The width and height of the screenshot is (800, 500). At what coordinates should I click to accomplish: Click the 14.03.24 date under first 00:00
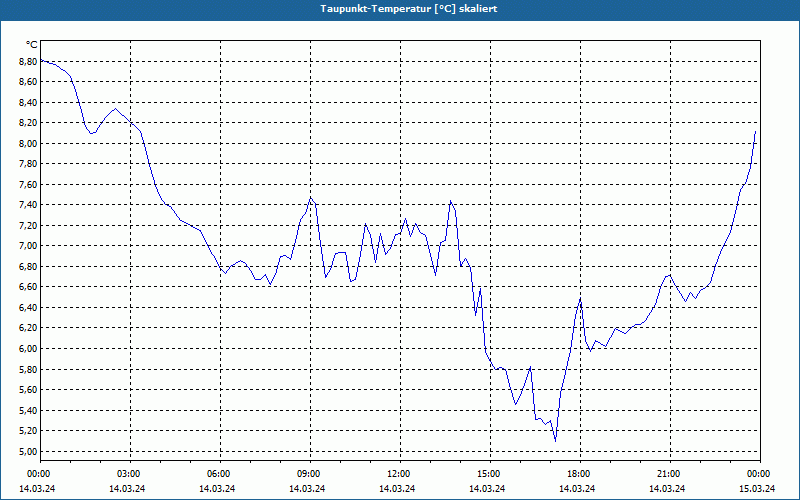pyautogui.click(x=37, y=488)
